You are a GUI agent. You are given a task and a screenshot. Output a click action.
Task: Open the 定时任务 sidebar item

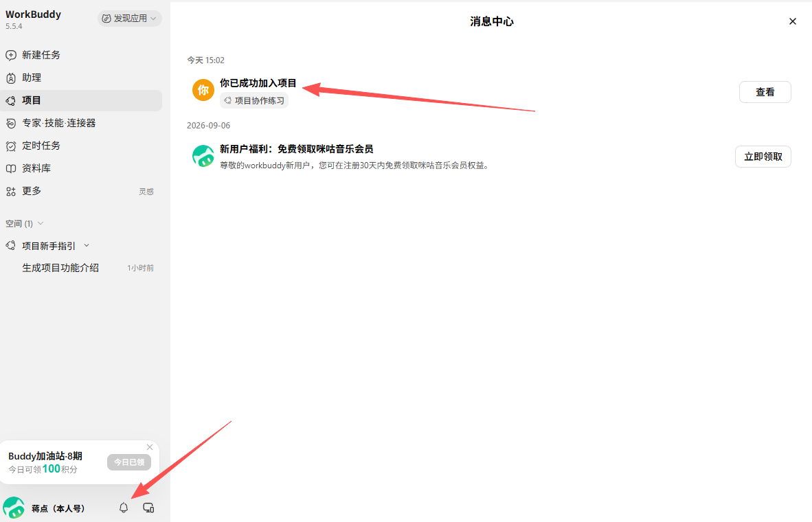pos(81,146)
